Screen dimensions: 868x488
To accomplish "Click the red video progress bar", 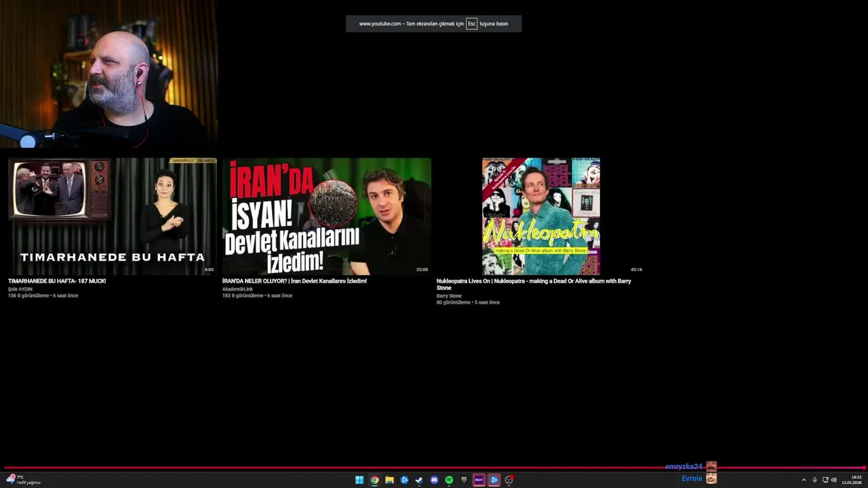I will click(434, 468).
